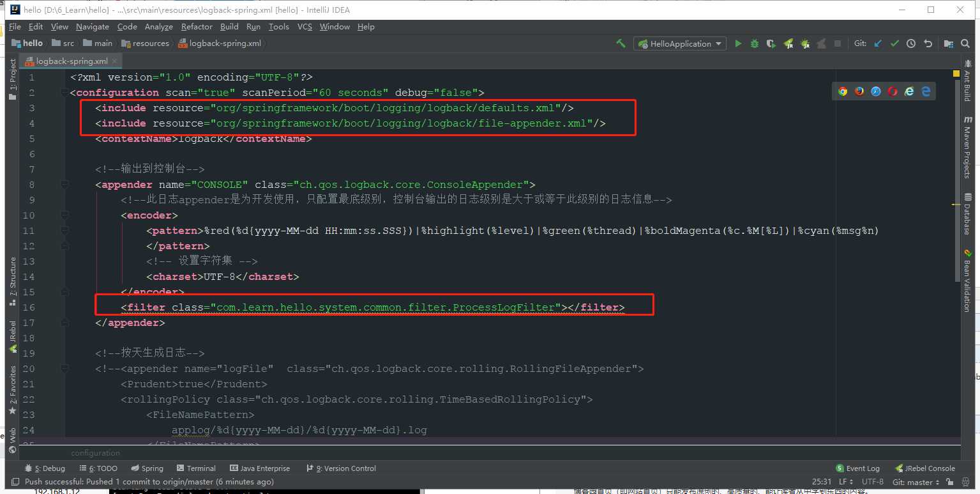980x494 pixels.
Task: Collapse the encoder fold marker on line 10
Action: point(64,215)
